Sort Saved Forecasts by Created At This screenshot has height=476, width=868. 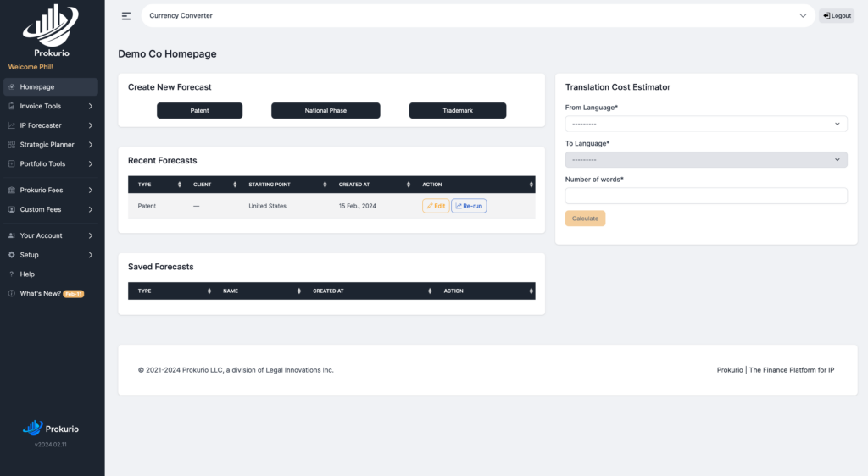[430, 291]
